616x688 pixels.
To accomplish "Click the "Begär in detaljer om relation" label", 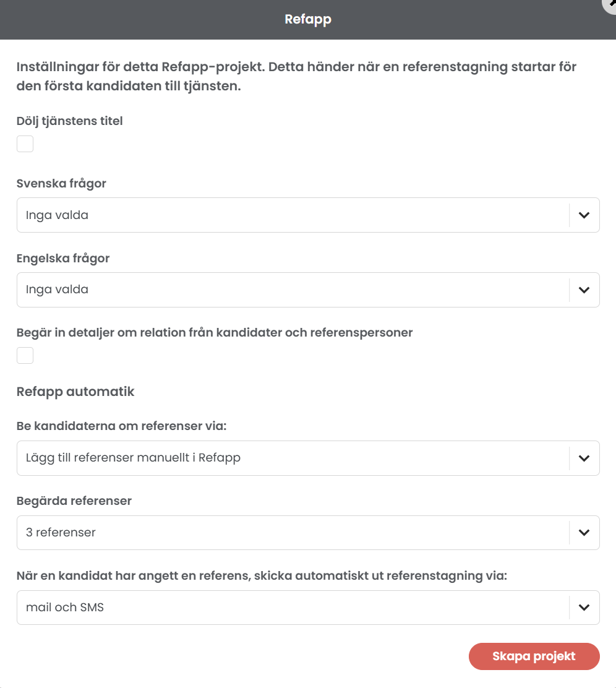I will pyautogui.click(x=214, y=333).
